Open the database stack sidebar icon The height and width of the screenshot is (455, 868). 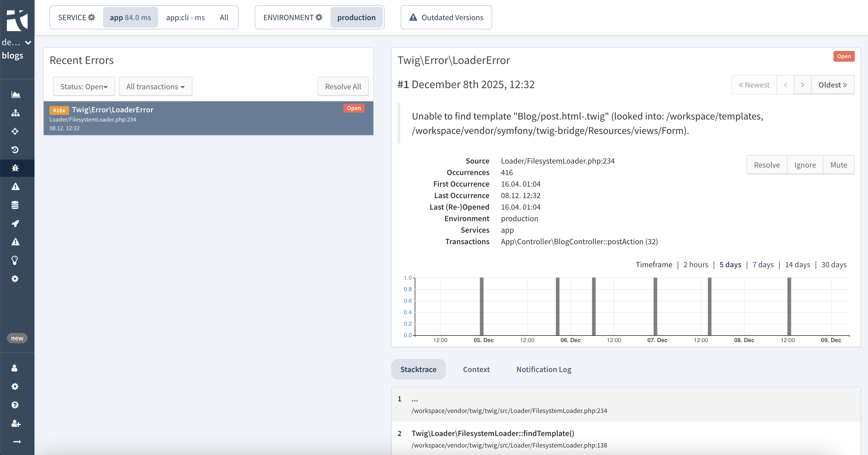15,205
